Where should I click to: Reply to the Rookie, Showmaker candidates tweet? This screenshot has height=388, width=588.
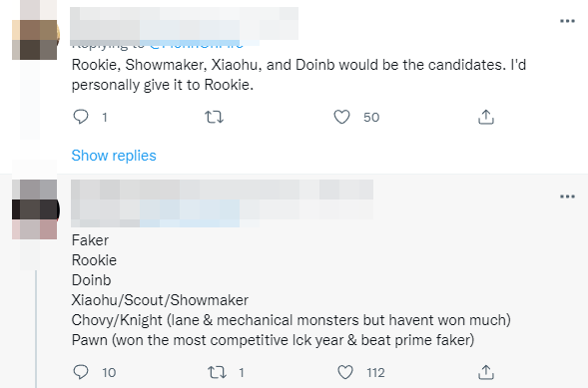[x=80, y=117]
